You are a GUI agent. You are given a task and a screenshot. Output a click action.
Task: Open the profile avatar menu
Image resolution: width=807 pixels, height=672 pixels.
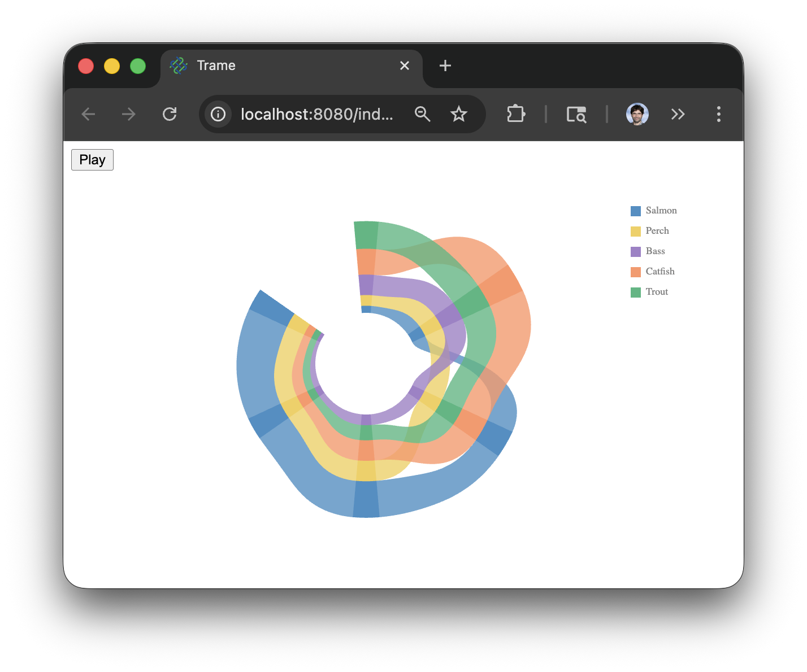[637, 114]
